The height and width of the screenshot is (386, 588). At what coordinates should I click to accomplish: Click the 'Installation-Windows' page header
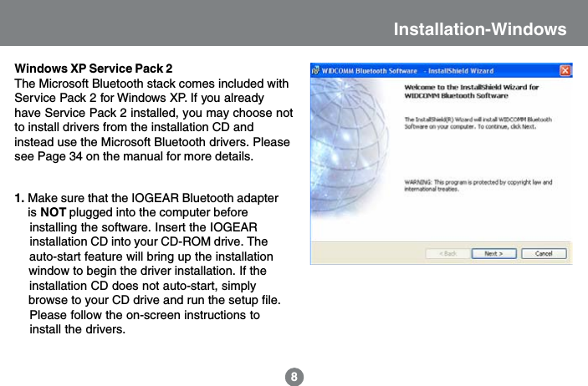pos(480,29)
